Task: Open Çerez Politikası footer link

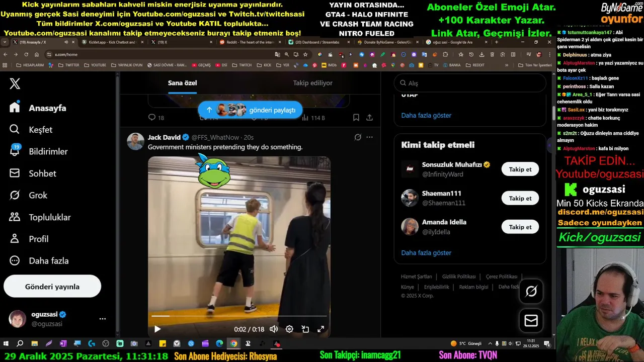Action: click(x=501, y=277)
